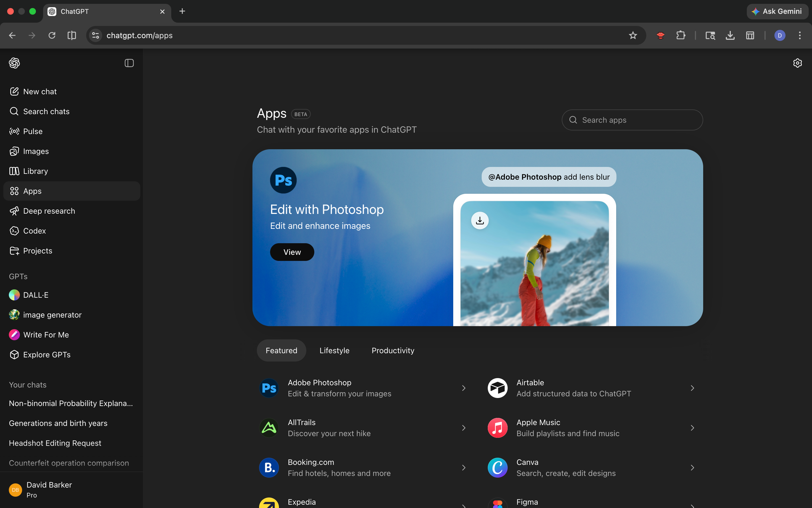812x508 pixels.
Task: Open Projects in the sidebar
Action: click(72, 251)
